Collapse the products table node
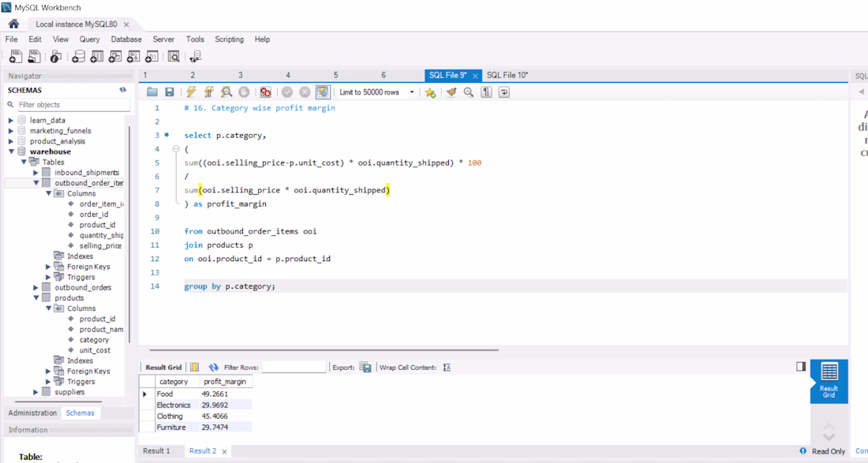The height and width of the screenshot is (463, 868). [x=36, y=298]
